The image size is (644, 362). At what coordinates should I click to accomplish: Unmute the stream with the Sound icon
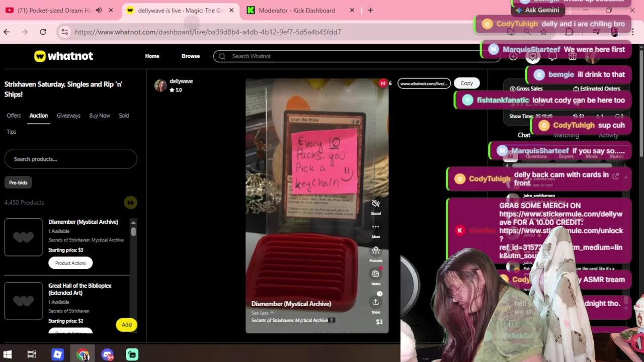(x=375, y=204)
